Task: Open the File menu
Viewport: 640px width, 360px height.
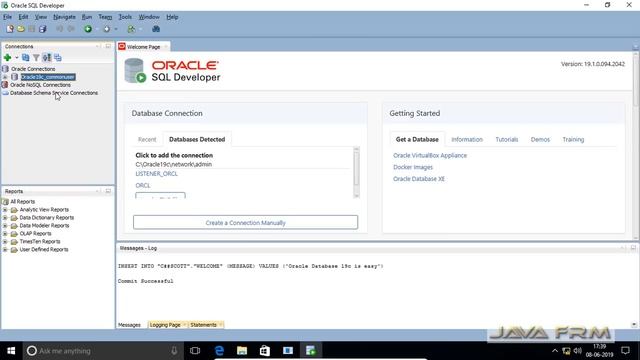Action: pos(7,17)
